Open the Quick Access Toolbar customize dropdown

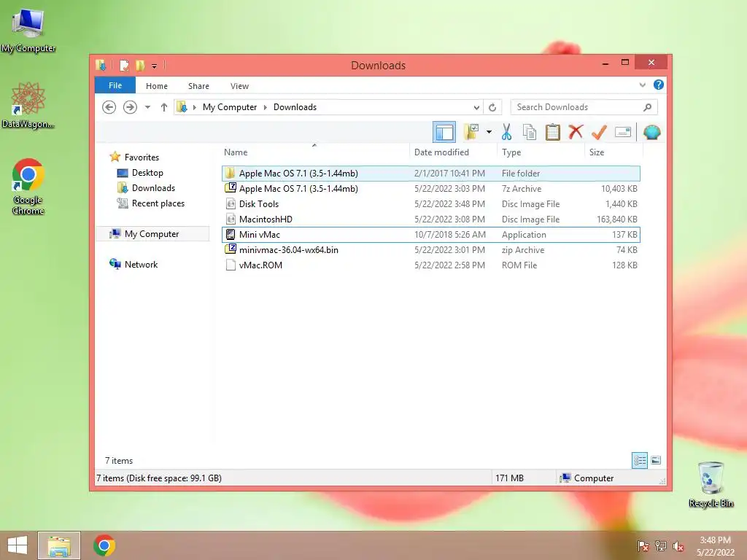[154, 66]
